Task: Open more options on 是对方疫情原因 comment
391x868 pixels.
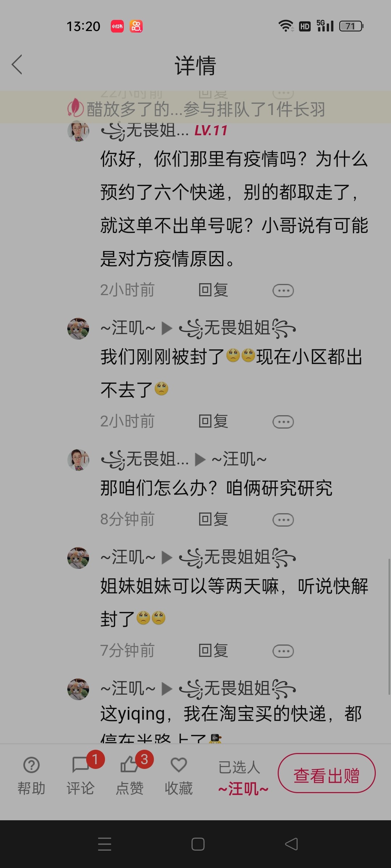Action: click(283, 290)
